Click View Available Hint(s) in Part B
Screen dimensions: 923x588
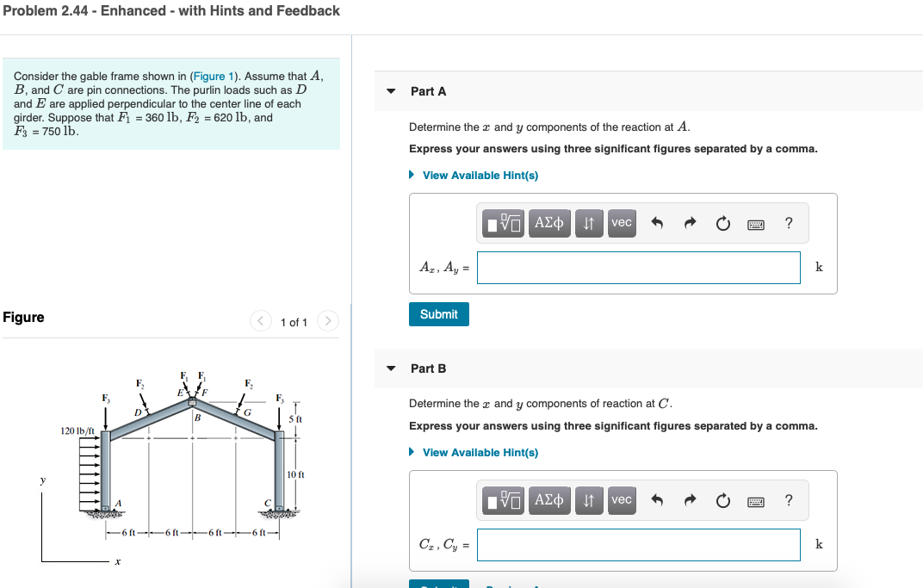click(474, 452)
